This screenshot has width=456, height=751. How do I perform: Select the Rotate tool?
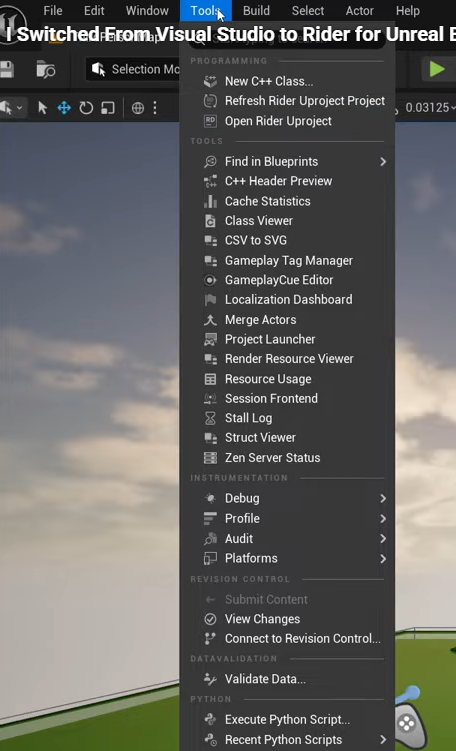[86, 108]
